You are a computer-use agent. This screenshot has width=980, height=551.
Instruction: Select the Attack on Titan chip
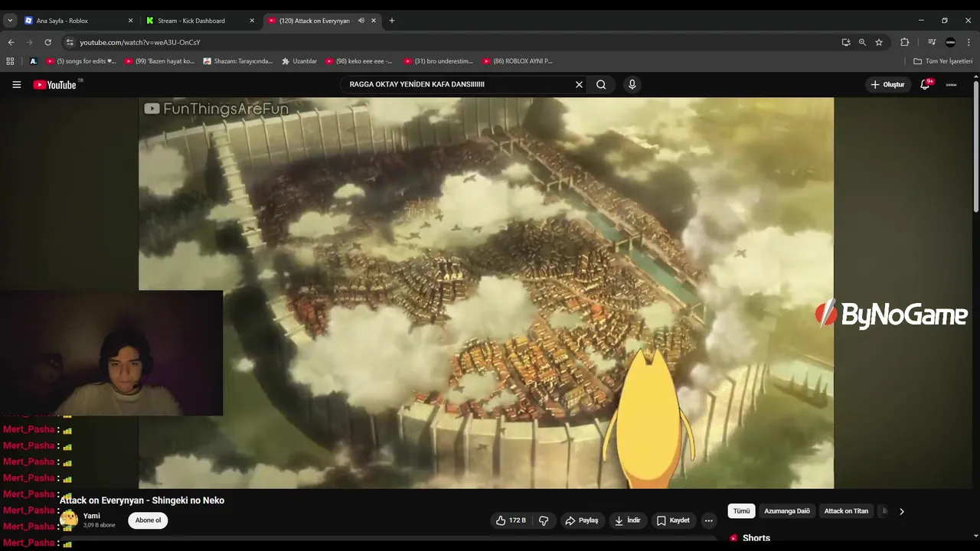click(846, 511)
